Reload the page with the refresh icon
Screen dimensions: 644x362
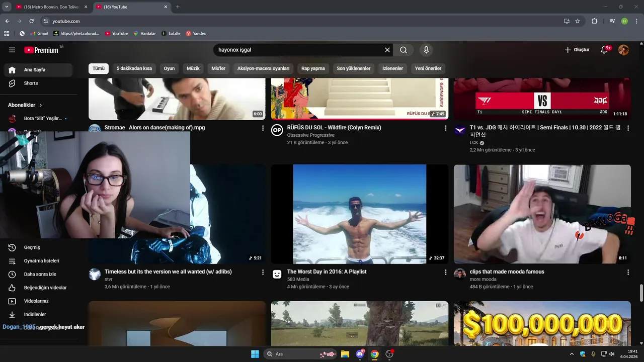click(x=31, y=21)
